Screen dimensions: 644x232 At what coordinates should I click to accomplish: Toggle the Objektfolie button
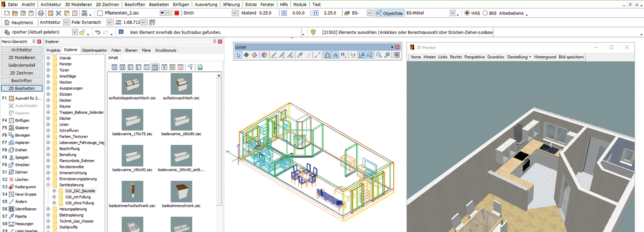(389, 13)
